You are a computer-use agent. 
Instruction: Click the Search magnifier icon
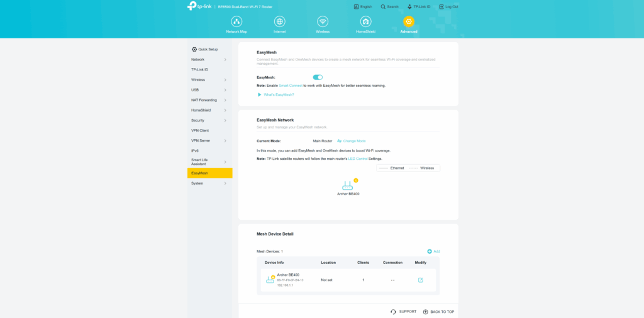383,6
